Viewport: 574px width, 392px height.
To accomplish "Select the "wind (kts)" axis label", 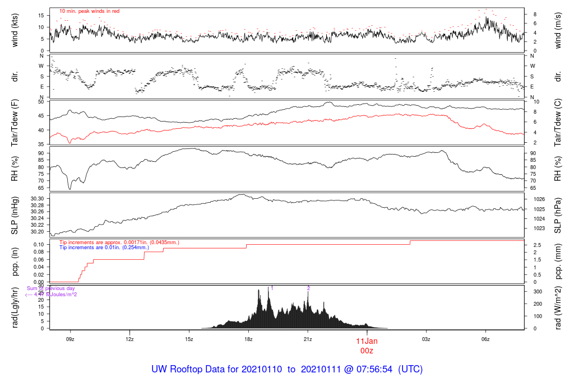I will click(15, 30).
